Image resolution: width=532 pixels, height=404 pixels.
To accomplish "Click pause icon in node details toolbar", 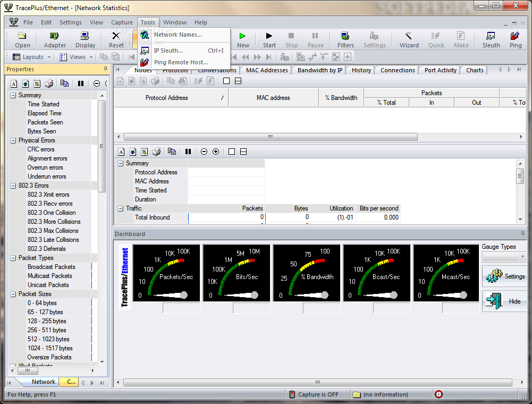I will (188, 151).
